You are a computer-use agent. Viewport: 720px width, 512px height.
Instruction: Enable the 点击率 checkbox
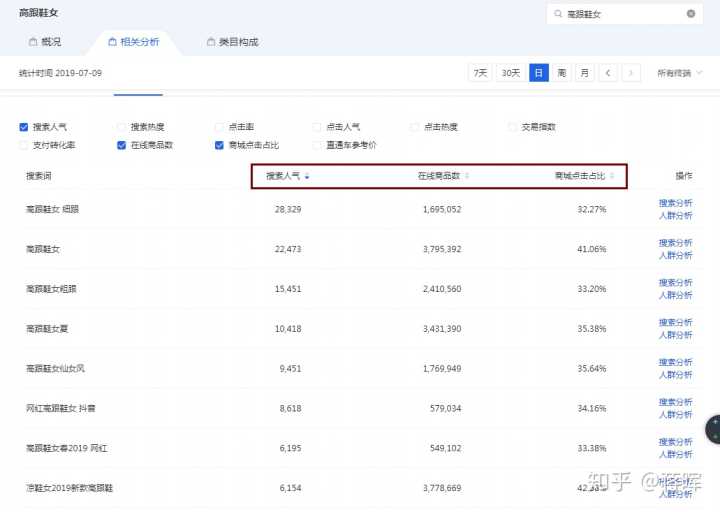219,127
